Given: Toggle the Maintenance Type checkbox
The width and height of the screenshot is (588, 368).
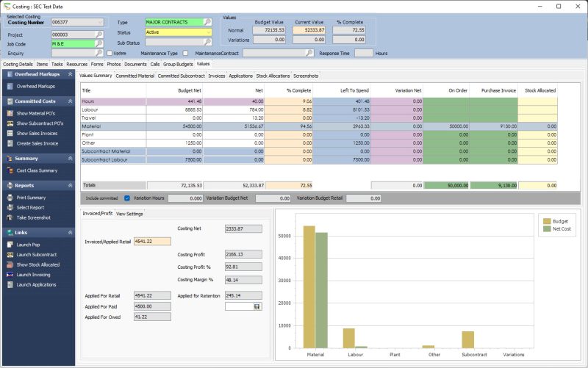Looking at the screenshot, I should (x=185, y=53).
